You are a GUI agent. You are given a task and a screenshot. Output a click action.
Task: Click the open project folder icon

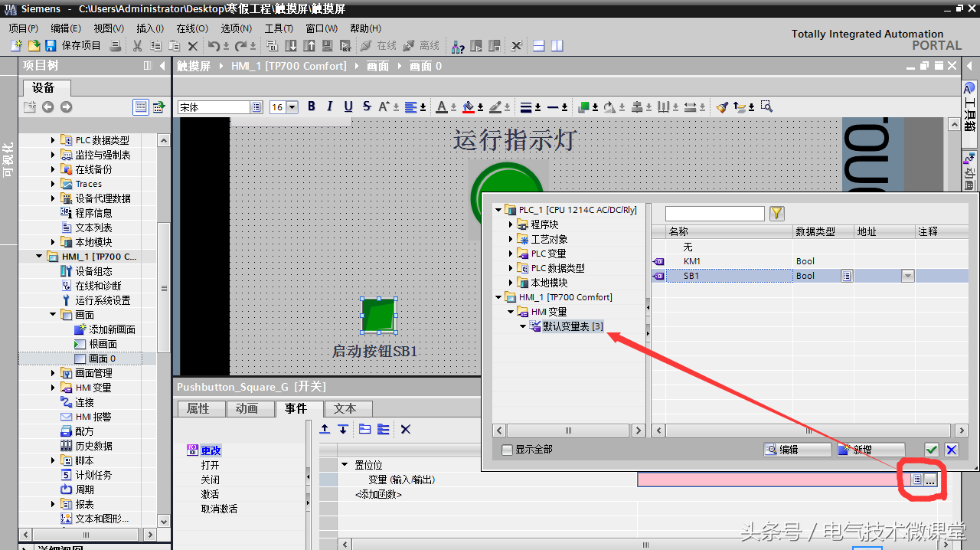(x=33, y=46)
